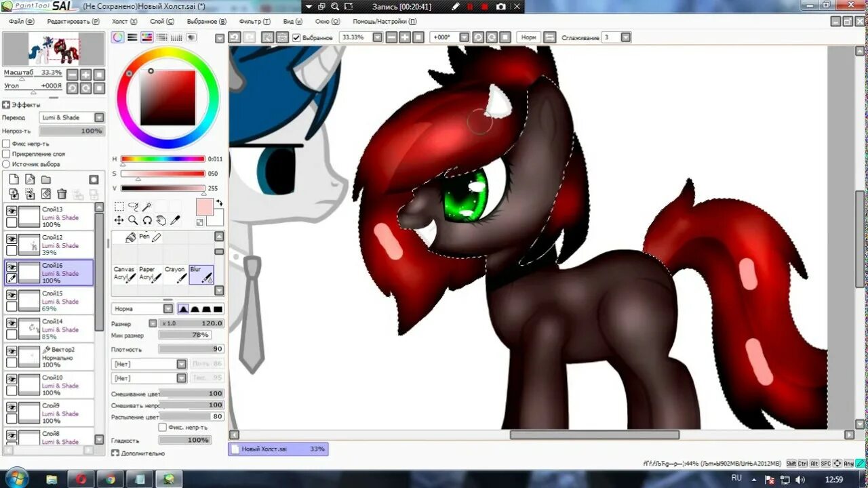Select the rectangular selection tool

(119, 207)
